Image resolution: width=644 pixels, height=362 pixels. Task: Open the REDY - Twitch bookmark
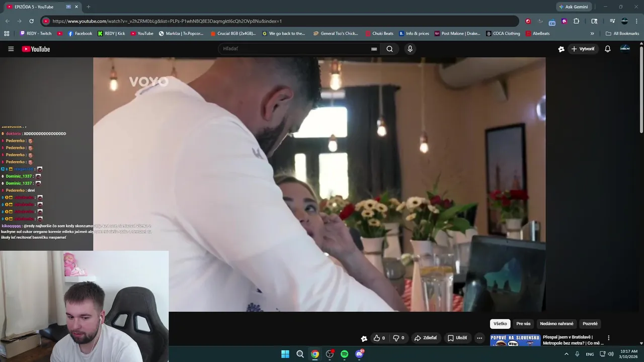36,33
